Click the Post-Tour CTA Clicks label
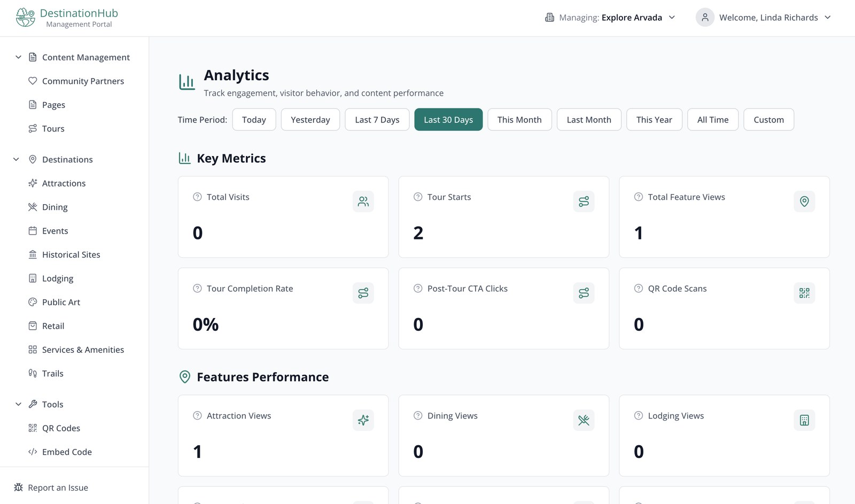 (468, 288)
